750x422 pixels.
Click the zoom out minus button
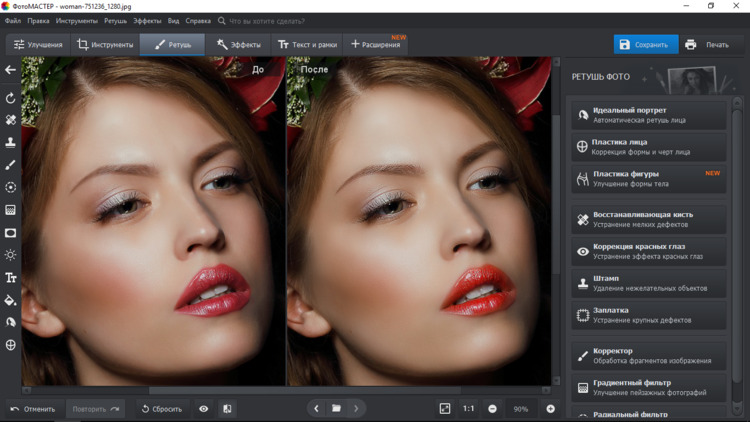click(492, 409)
